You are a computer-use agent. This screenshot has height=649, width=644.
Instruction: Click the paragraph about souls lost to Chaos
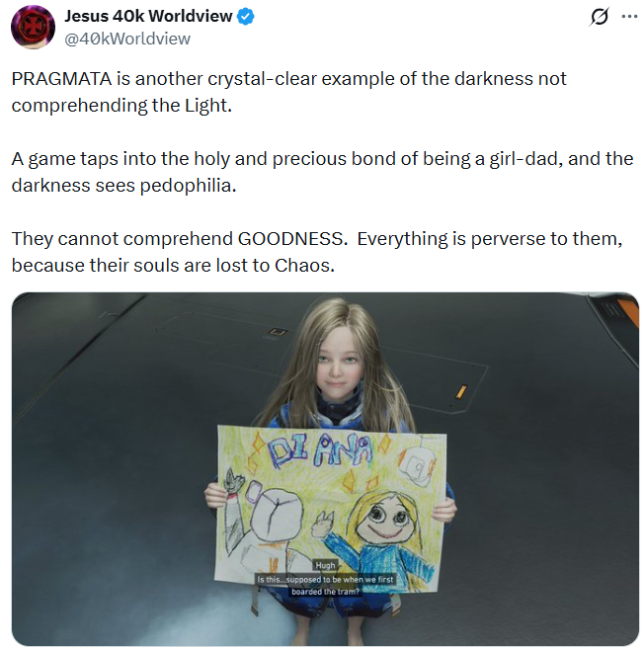[x=317, y=252]
